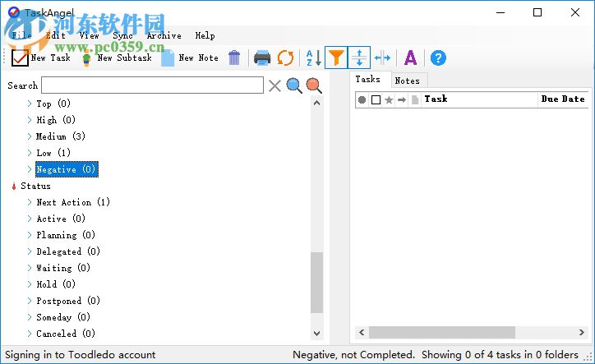Viewport: 595px width, 364px height.
Task: Open the File menu
Action: 21,35
